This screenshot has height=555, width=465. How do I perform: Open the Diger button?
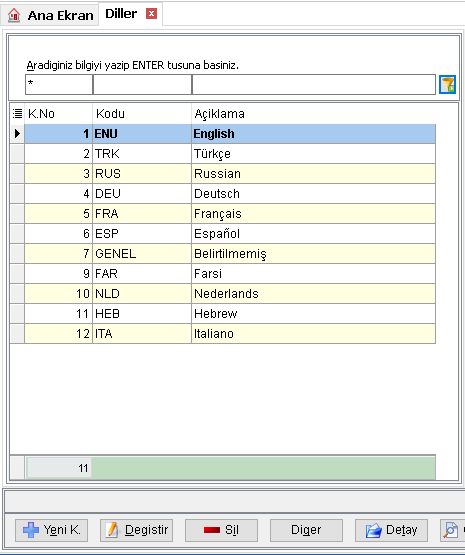point(306,530)
